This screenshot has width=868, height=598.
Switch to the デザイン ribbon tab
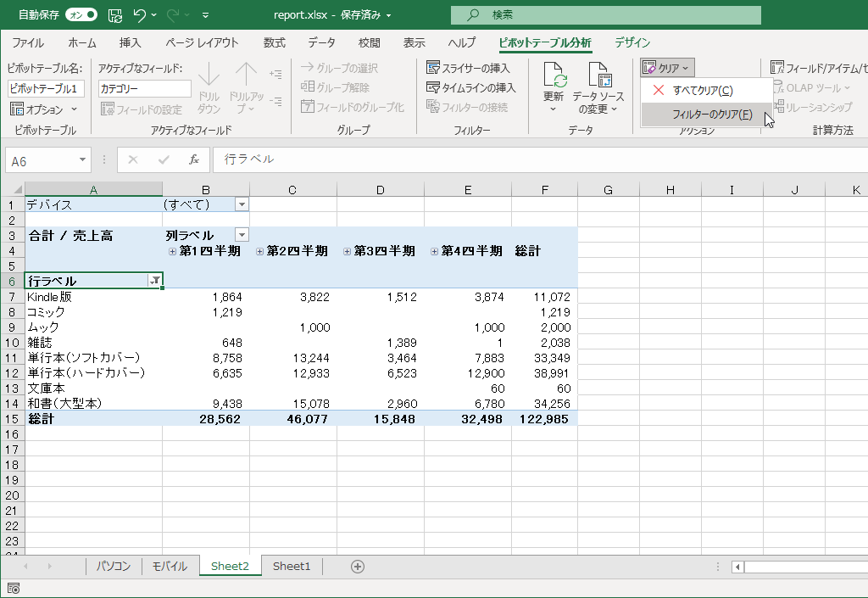pyautogui.click(x=632, y=42)
